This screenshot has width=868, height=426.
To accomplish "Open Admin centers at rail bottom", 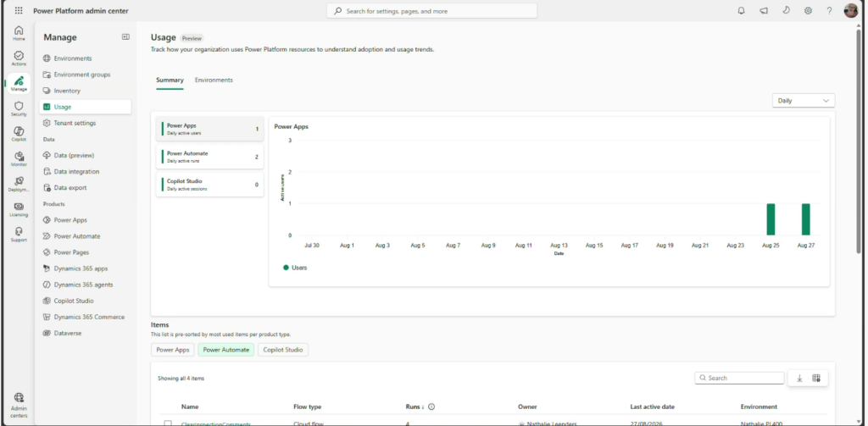I will tap(19, 406).
